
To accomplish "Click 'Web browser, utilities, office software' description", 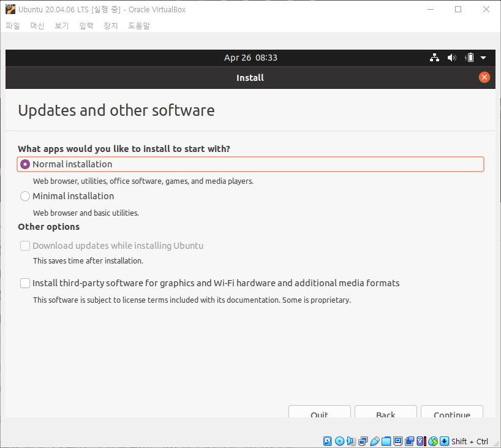I will (143, 181).
